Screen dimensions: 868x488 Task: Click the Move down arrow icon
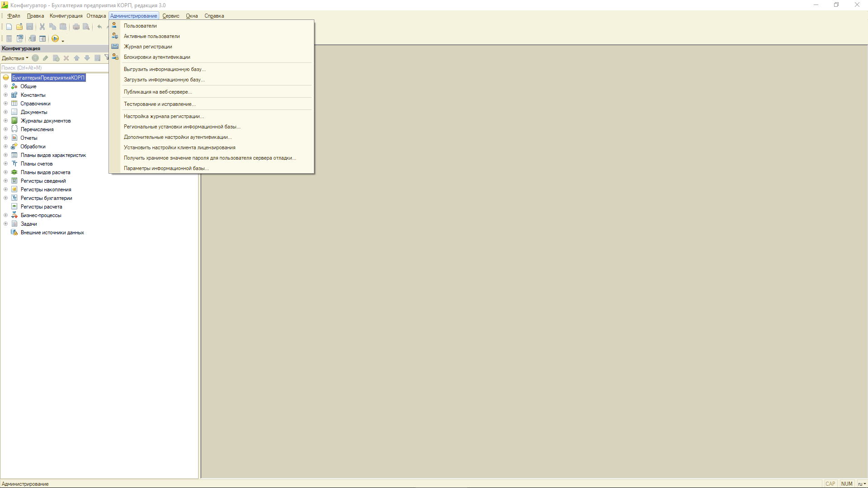tap(87, 58)
